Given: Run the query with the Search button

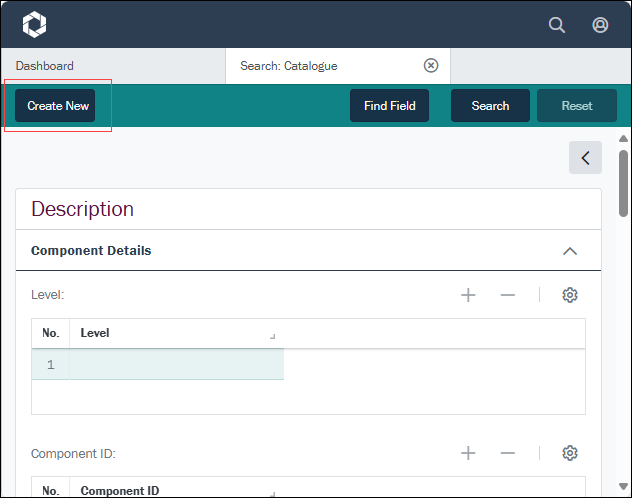Looking at the screenshot, I should (490, 106).
